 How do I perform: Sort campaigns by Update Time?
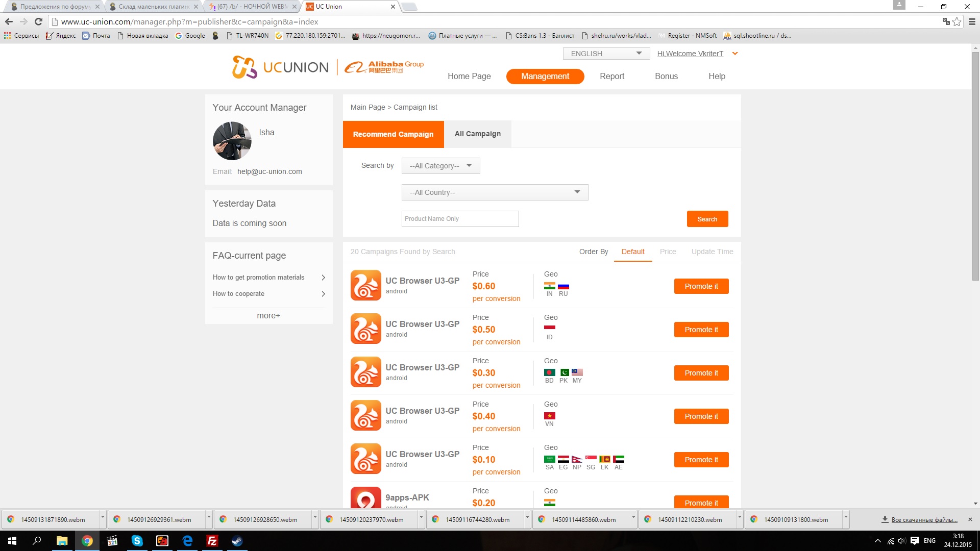tap(712, 252)
